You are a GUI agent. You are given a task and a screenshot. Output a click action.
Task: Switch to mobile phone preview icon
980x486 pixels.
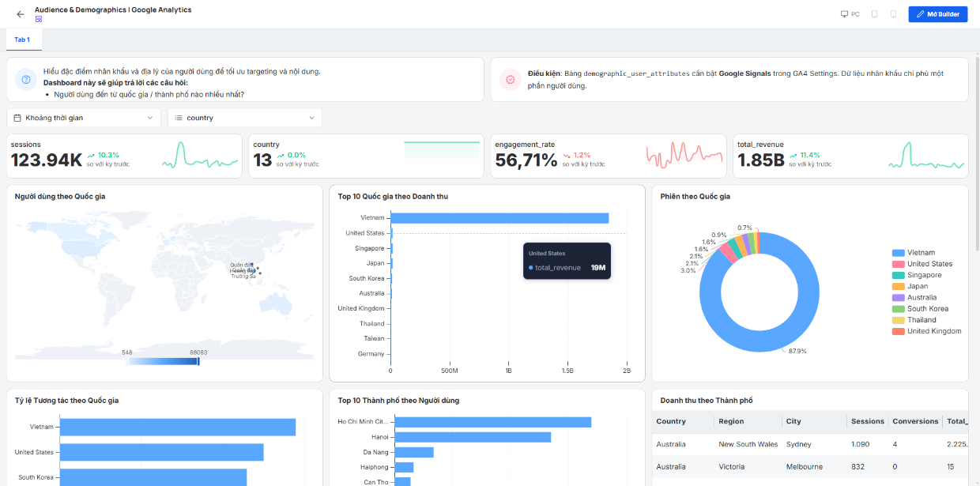click(894, 14)
